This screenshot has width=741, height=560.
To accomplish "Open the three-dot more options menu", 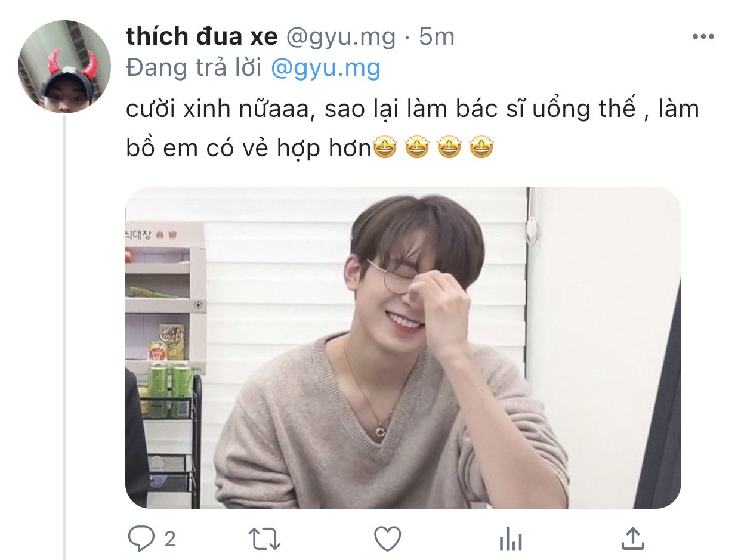I will (x=703, y=37).
